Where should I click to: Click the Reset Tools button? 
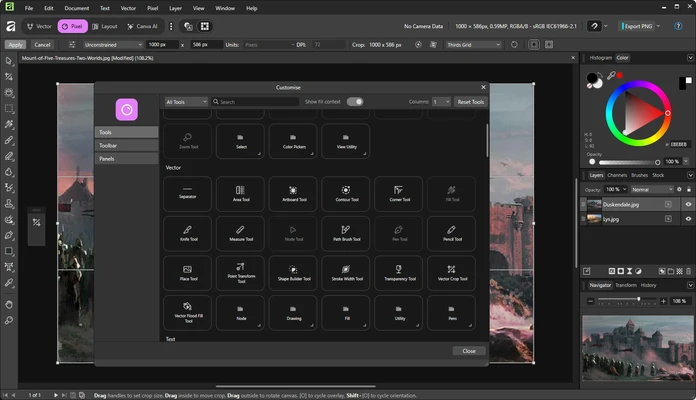pyautogui.click(x=471, y=102)
